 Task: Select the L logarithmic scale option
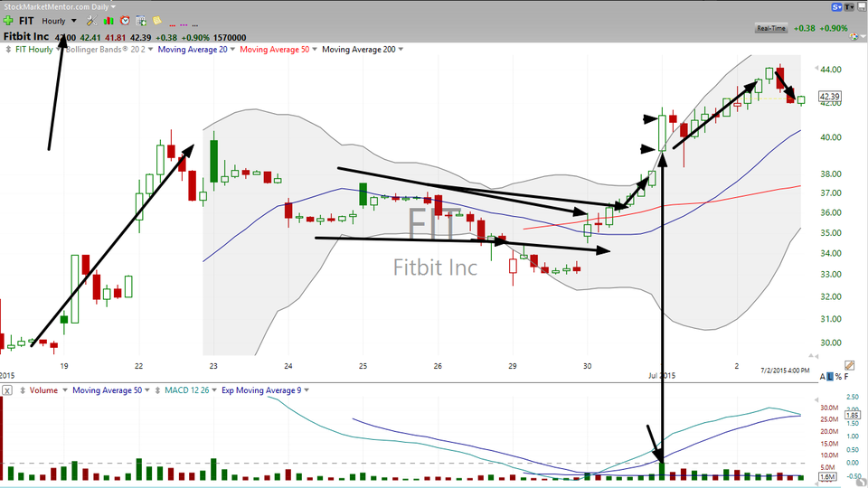[x=830, y=377]
